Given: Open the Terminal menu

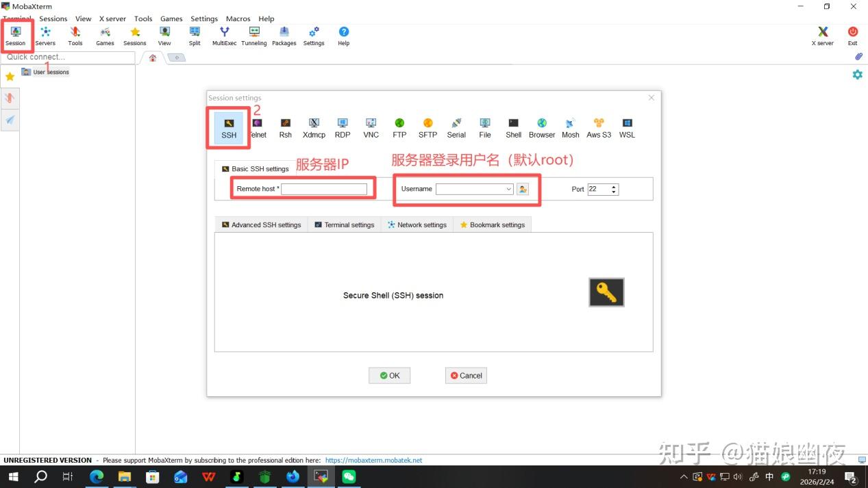Looking at the screenshot, I should [17, 18].
